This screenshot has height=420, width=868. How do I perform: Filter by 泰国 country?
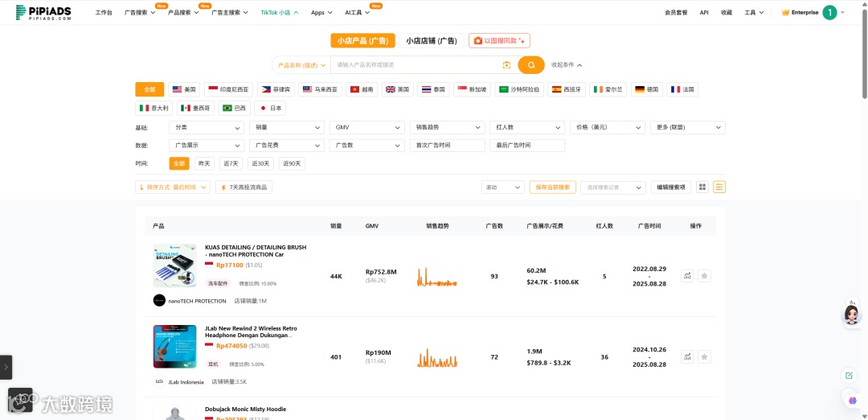point(433,89)
